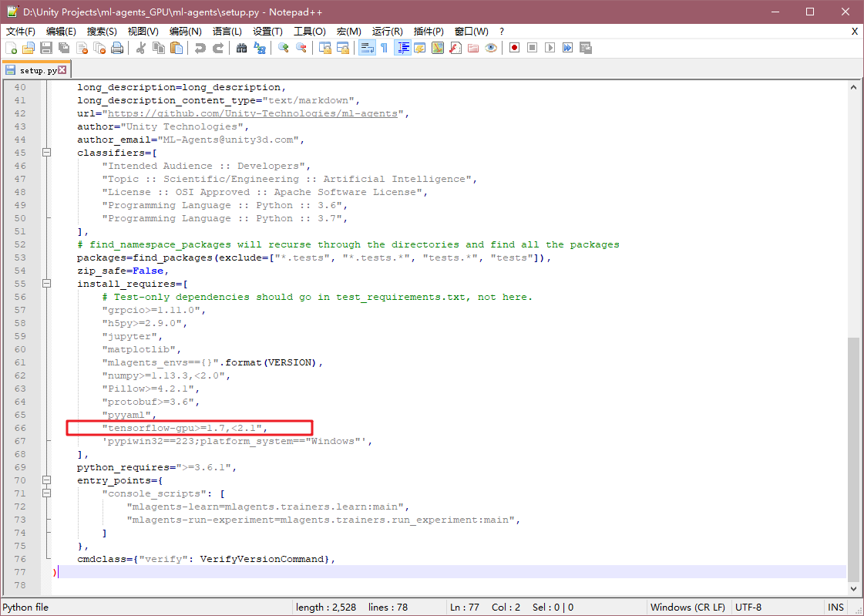Open the 宏(M) menu
The height and width of the screenshot is (616, 864).
point(349,32)
